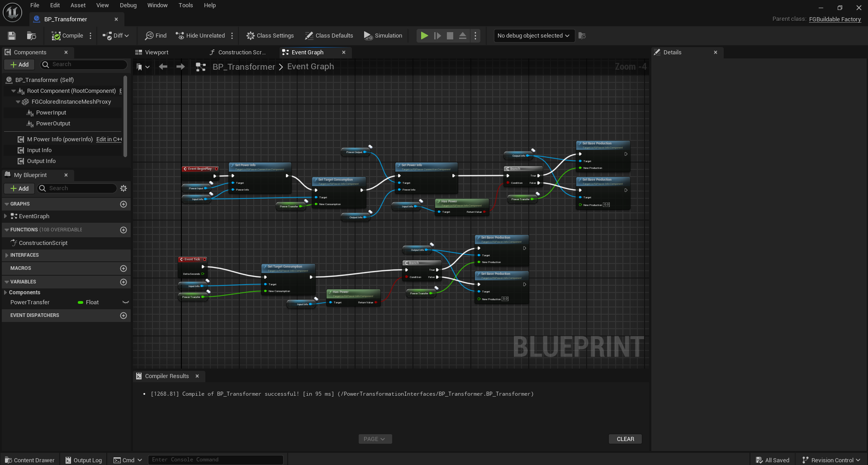This screenshot has height=465, width=868.
Task: Click the frame advance button beside Play
Action: tap(437, 36)
